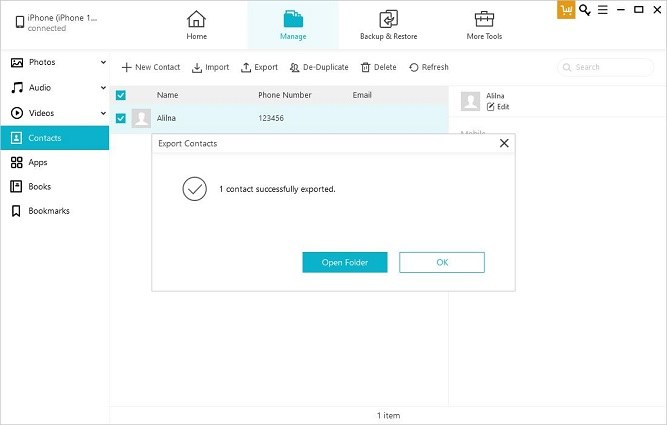Click the Open Folder button
The image size is (667, 425).
(x=344, y=262)
